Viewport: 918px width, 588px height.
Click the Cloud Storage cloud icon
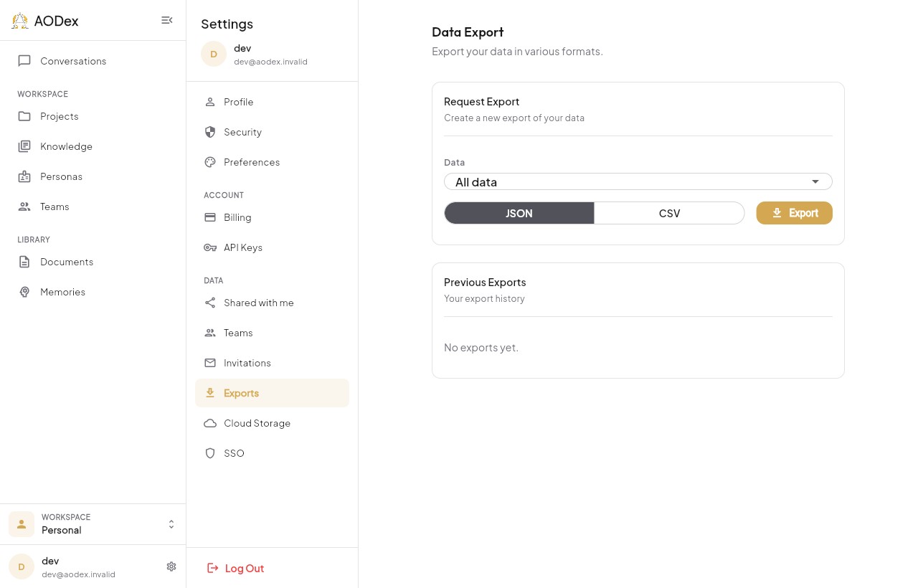[210, 423]
